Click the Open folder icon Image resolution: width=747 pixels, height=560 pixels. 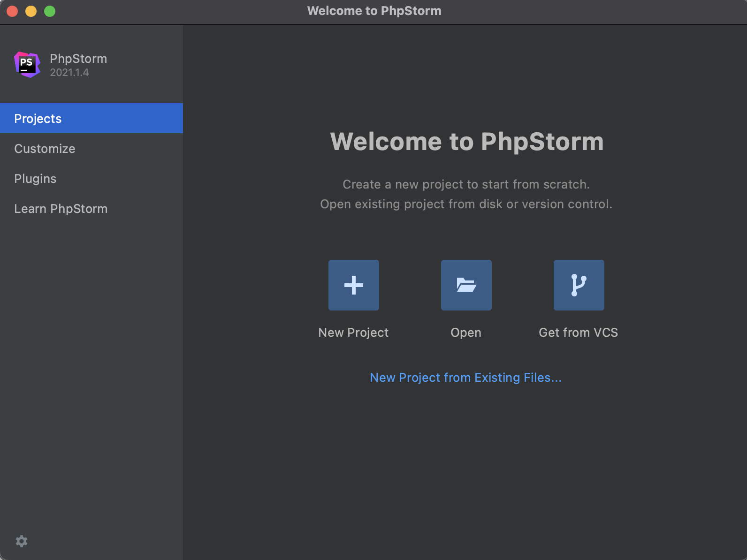(466, 285)
